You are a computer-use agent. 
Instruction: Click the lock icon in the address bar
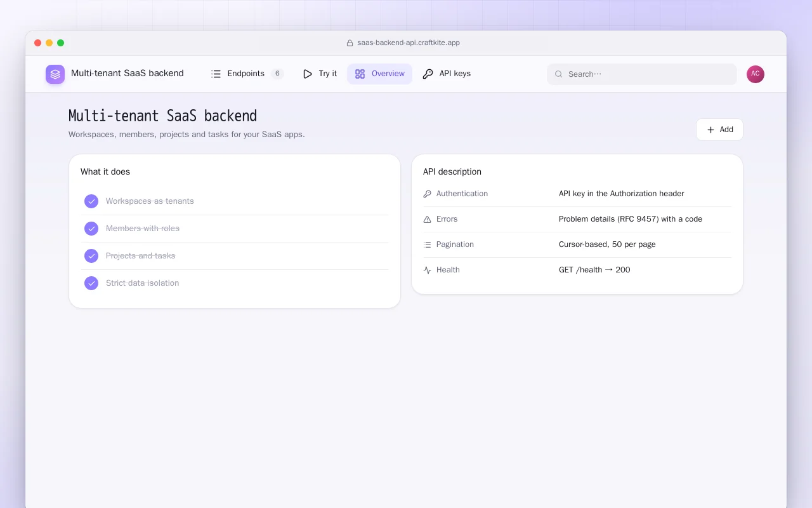click(x=350, y=43)
